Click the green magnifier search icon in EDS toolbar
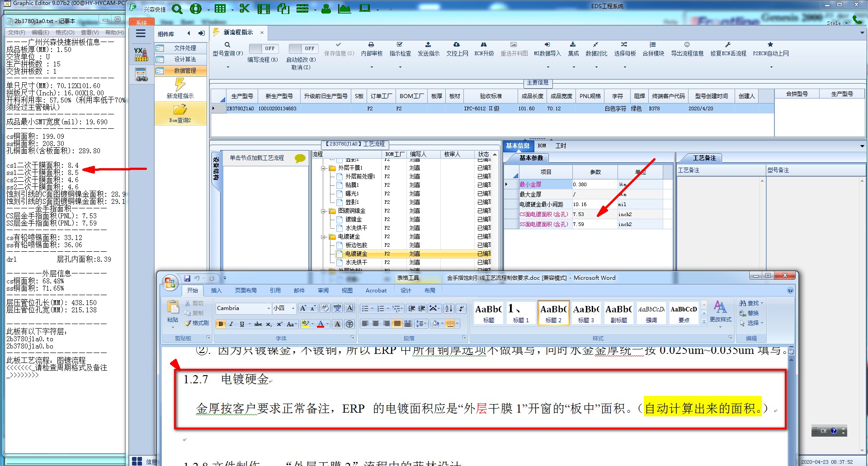 (x=177, y=9)
